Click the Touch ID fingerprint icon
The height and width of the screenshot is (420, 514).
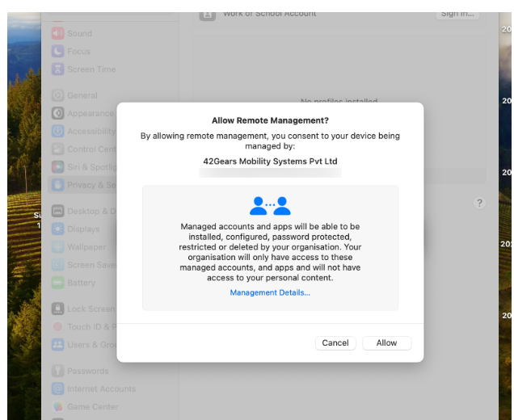pyautogui.click(x=57, y=326)
